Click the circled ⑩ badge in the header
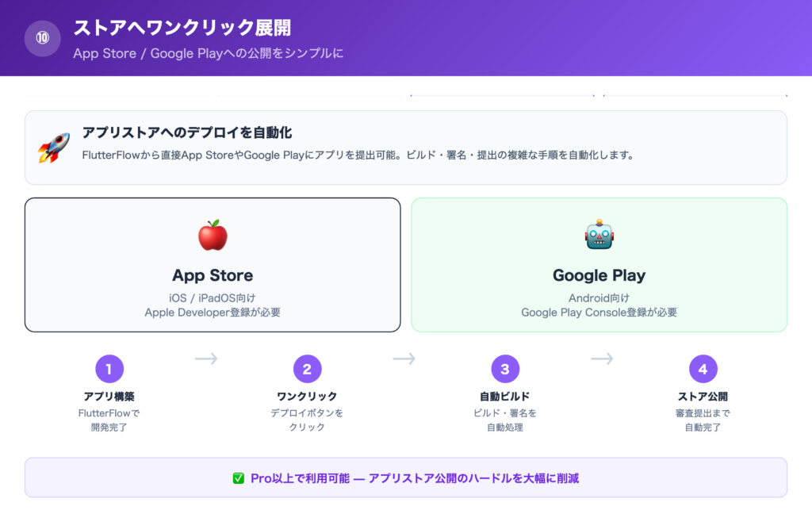The width and height of the screenshot is (812, 514). pos(42,38)
